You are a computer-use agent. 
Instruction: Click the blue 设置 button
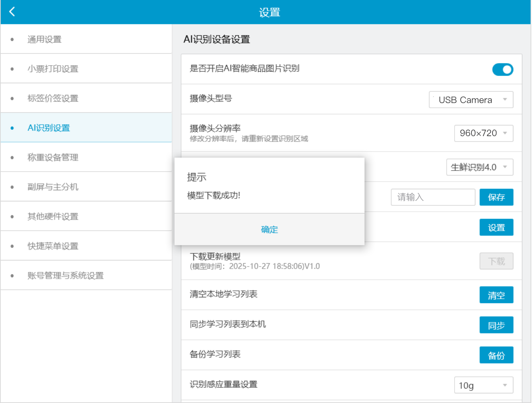click(x=497, y=227)
